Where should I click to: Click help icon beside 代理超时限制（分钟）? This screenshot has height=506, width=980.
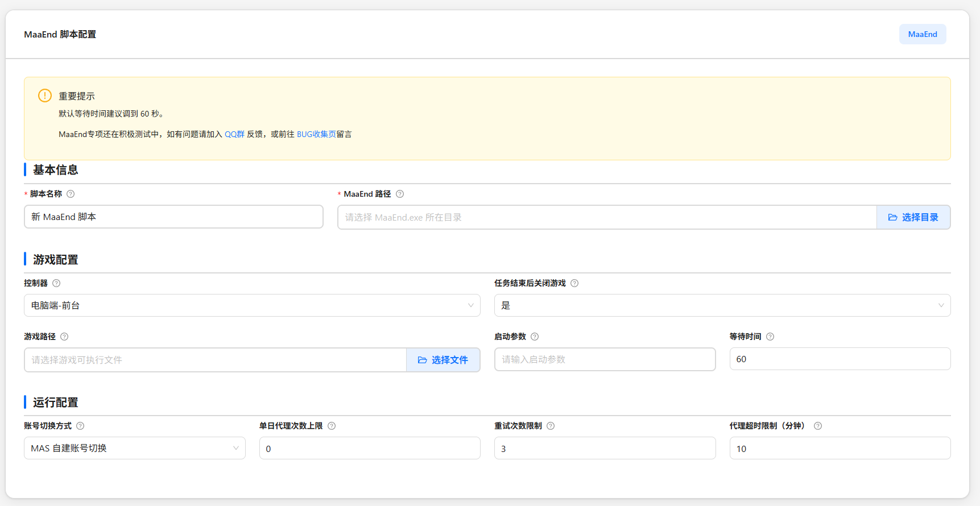click(x=818, y=426)
